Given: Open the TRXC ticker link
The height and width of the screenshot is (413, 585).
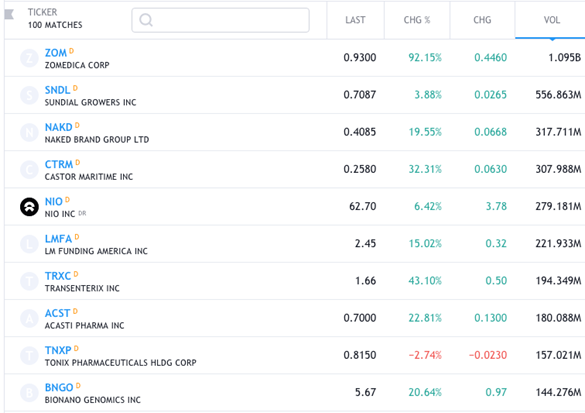Looking at the screenshot, I should tap(58, 276).
